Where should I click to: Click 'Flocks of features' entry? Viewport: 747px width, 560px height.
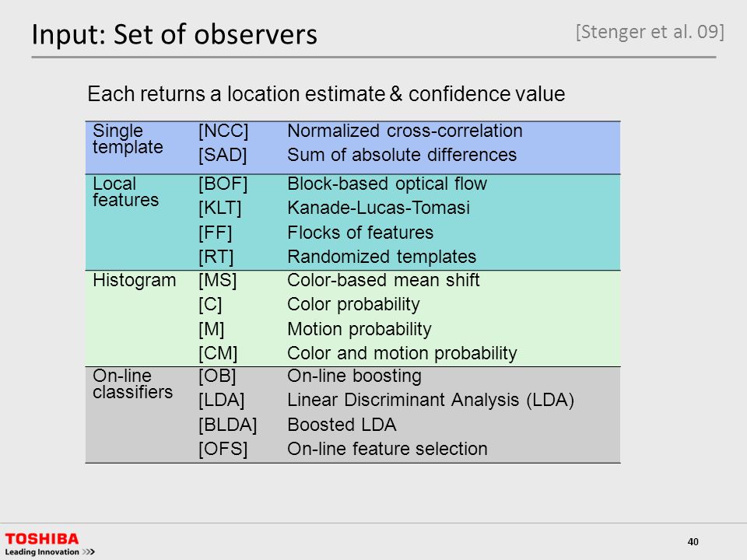point(360,233)
